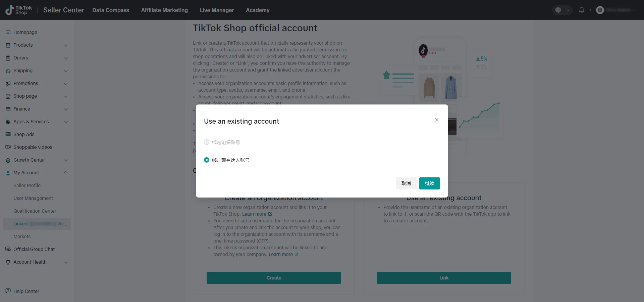644x302 pixels.
Task: Click the 继续 continue button
Action: point(429,183)
